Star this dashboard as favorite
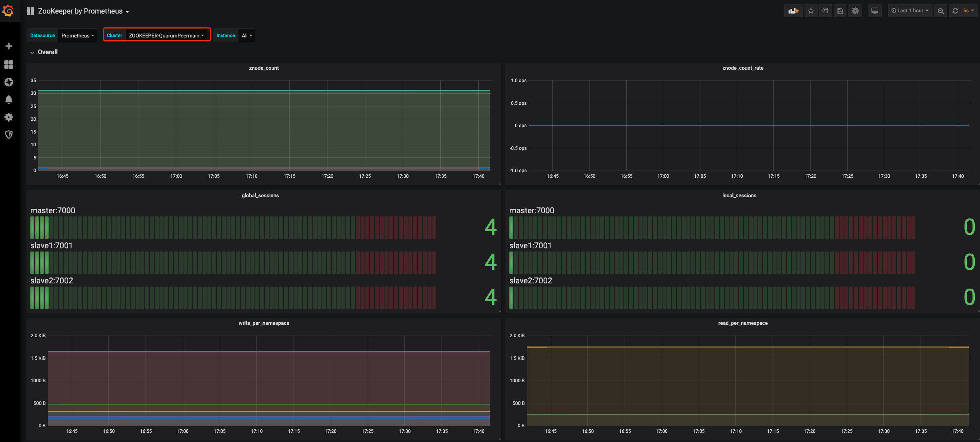 click(x=811, y=11)
